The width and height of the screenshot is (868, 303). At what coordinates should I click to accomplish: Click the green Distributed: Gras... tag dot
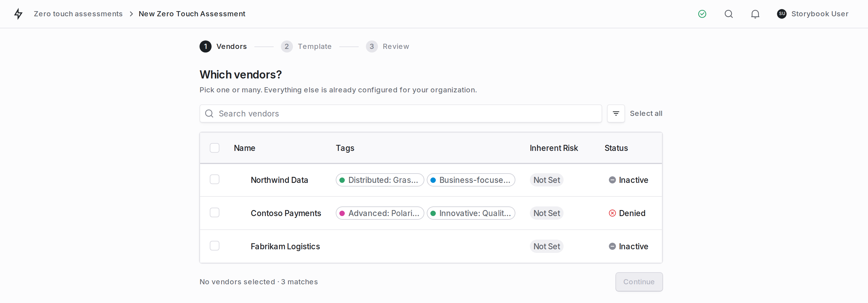(342, 180)
